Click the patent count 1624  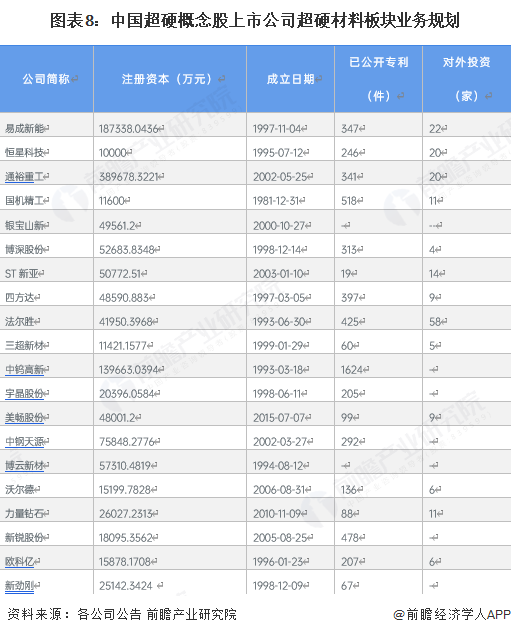[352, 369]
